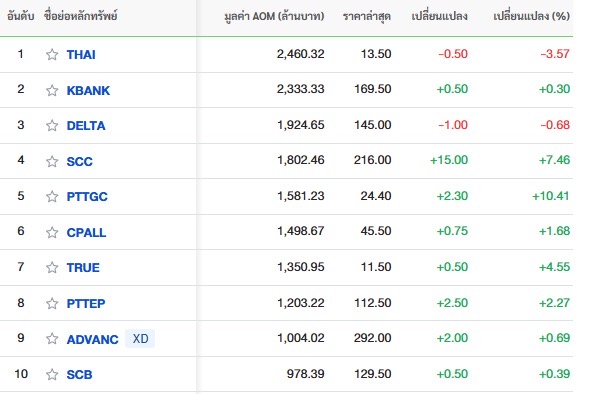Sort by ราคาล่าสุด column header
Viewport: 590px width, 394px height.
point(367,16)
